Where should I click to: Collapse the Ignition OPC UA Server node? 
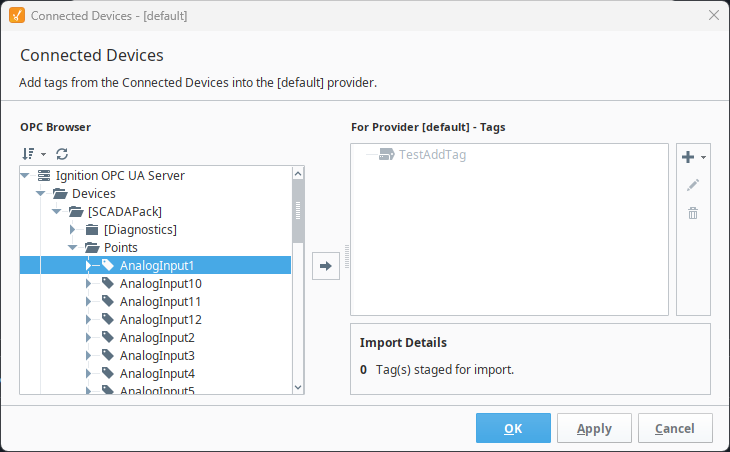coord(25,175)
